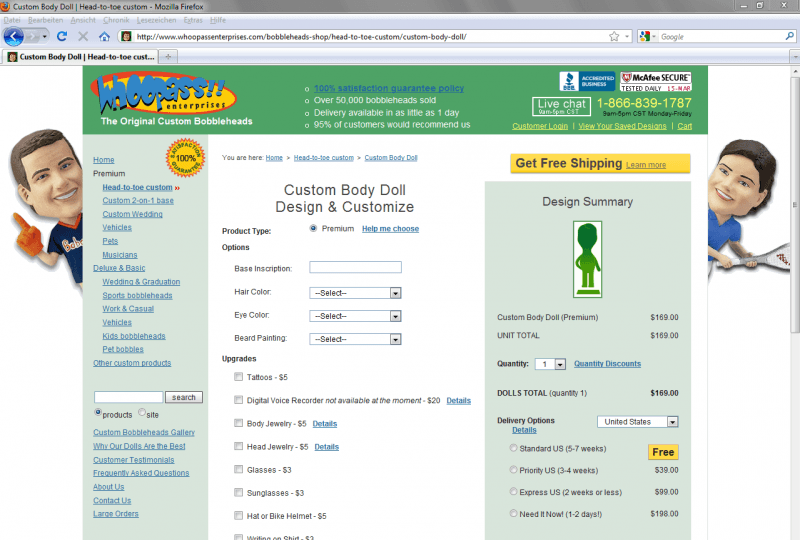The image size is (800, 540).
Task: Click into the Base Inscription field
Action: 355,267
